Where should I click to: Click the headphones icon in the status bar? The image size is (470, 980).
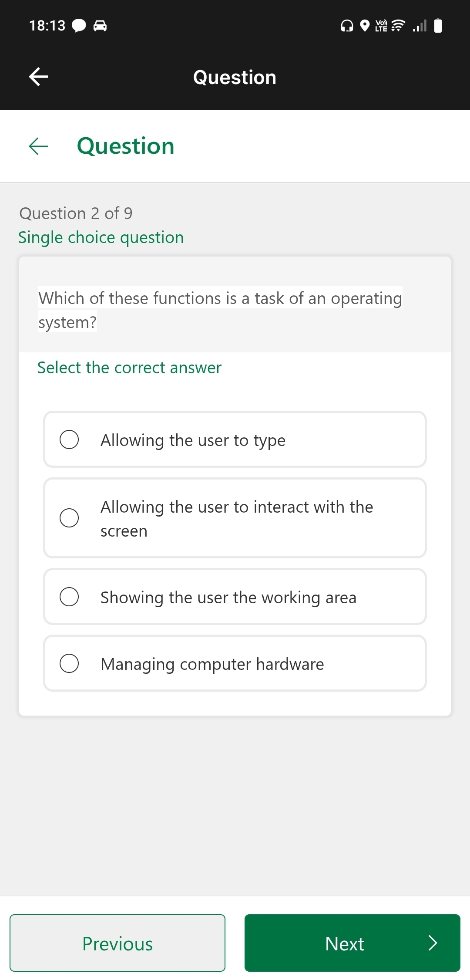point(346,26)
